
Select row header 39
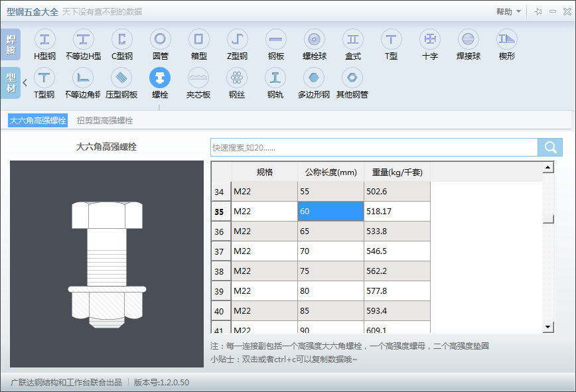[221, 291]
